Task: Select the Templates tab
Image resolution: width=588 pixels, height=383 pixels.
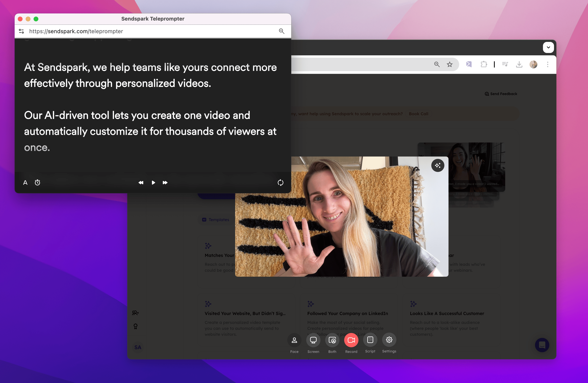Action: coord(216,220)
